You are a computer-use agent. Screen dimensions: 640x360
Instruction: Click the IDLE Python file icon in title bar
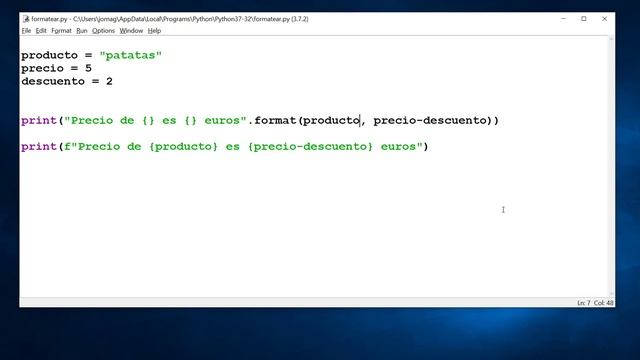(x=26, y=19)
